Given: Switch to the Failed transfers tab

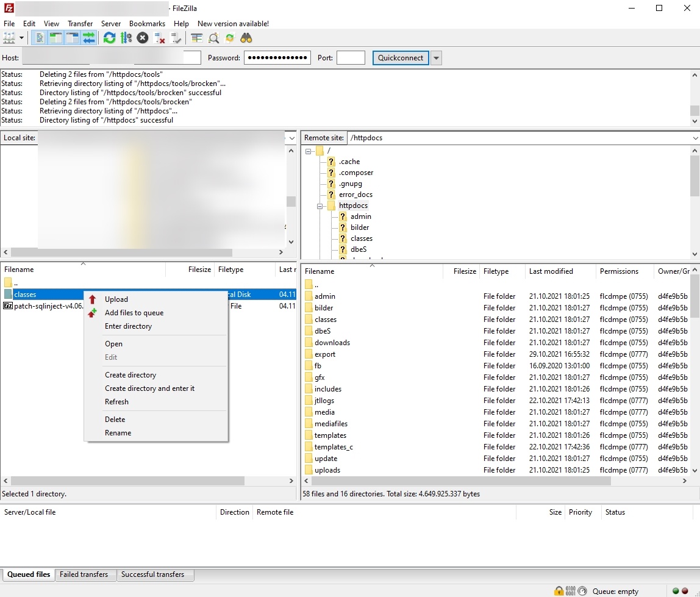Looking at the screenshot, I should 84,574.
